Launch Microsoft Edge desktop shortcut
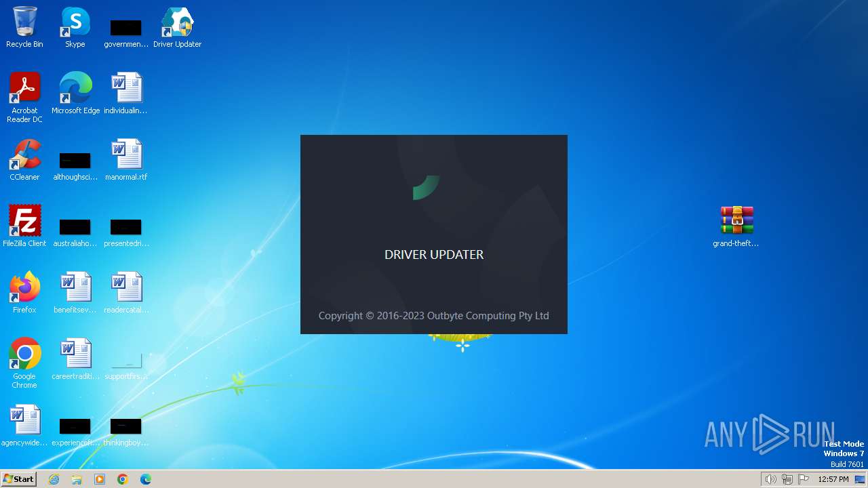 point(75,94)
